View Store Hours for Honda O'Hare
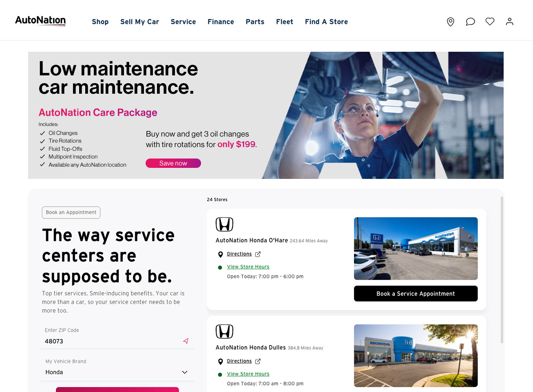The width and height of the screenshot is (533, 392). (x=248, y=267)
